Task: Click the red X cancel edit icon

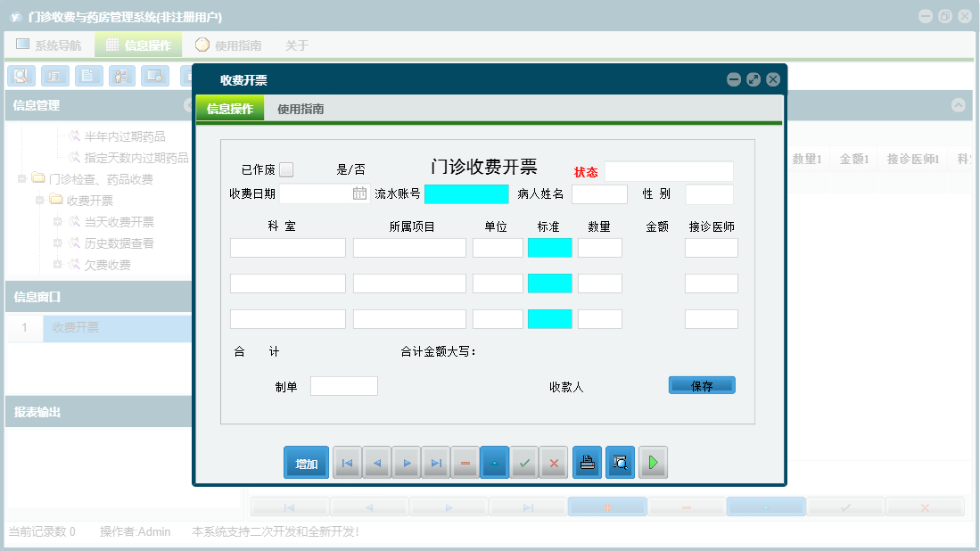Action: tap(554, 463)
